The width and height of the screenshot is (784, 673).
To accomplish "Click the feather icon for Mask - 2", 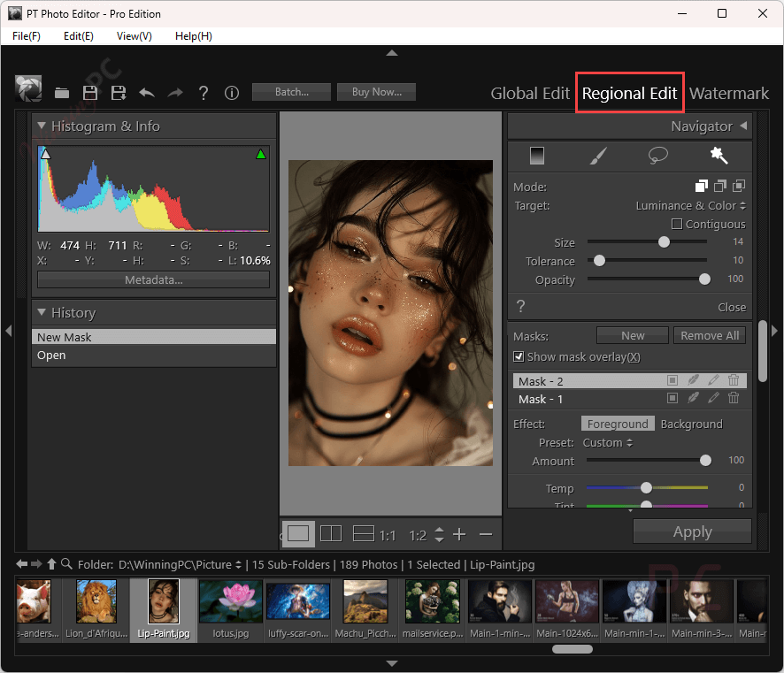I will [x=693, y=380].
